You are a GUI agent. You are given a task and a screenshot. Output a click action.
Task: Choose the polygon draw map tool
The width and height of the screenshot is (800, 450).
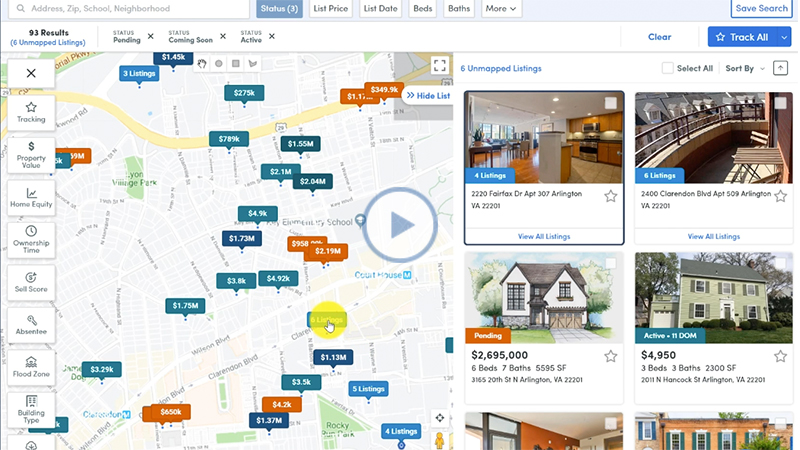253,64
